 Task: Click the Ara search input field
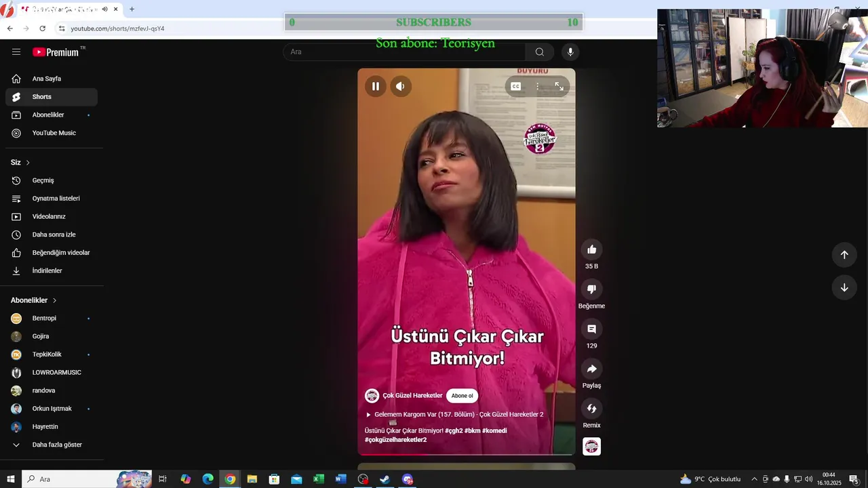(404, 52)
